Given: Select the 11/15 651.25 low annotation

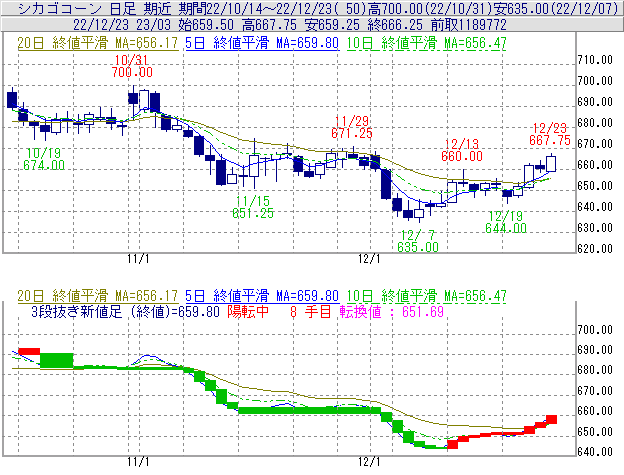Looking at the screenshot, I should pyautogui.click(x=253, y=207).
